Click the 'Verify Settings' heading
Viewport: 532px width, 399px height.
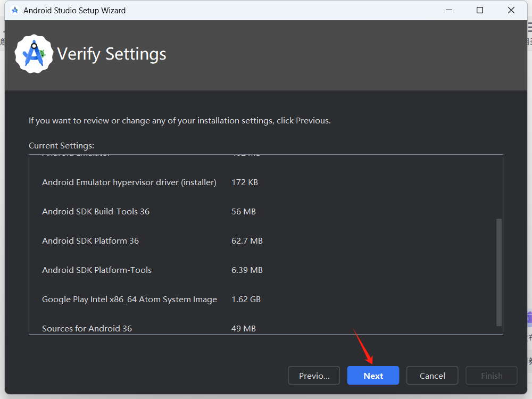click(x=112, y=54)
